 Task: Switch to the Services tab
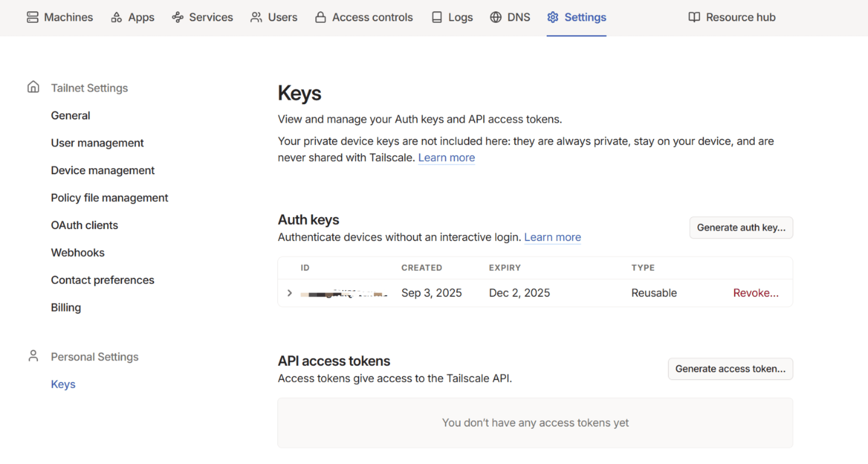(202, 17)
